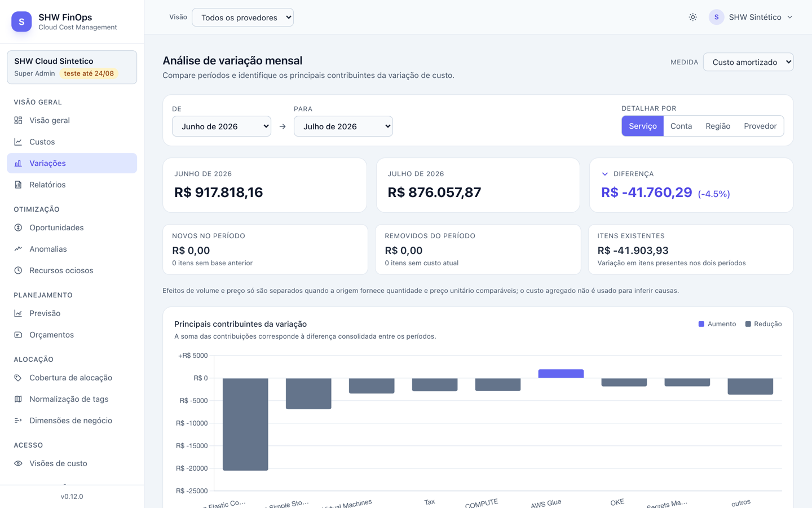
Task: Click the Previsão sidebar link
Action: coord(72,313)
